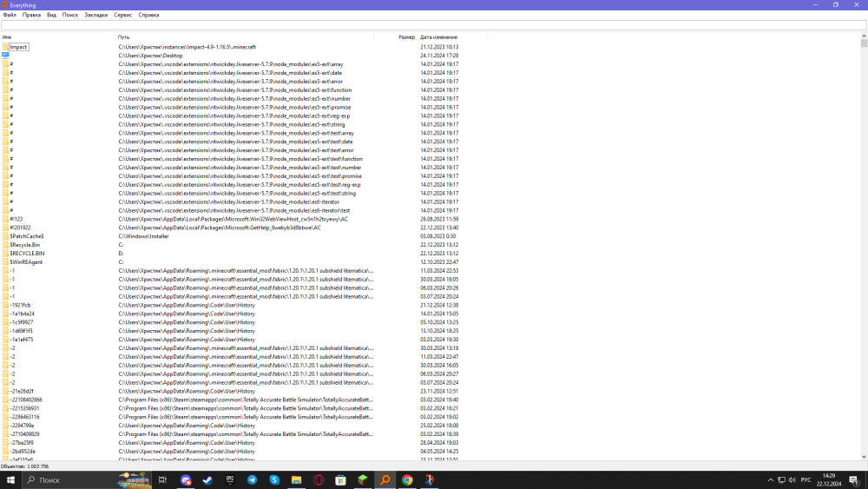This screenshot has width=868, height=489.
Task: Sort results by the Размер column header
Action: [396, 37]
